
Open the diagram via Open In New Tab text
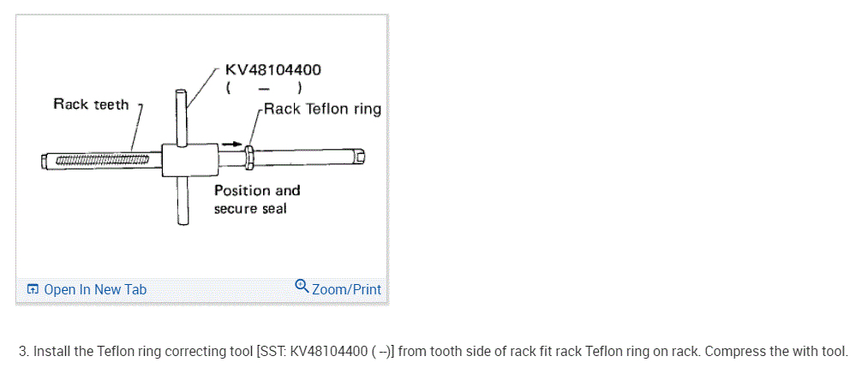pos(95,289)
